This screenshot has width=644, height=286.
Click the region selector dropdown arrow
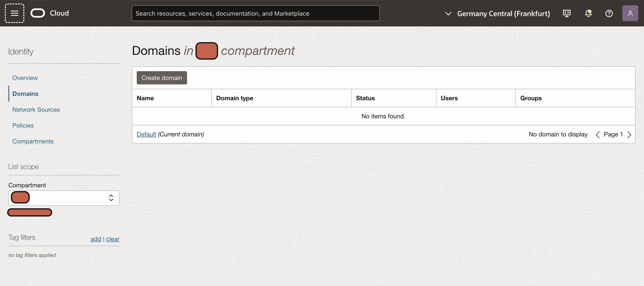tap(448, 13)
